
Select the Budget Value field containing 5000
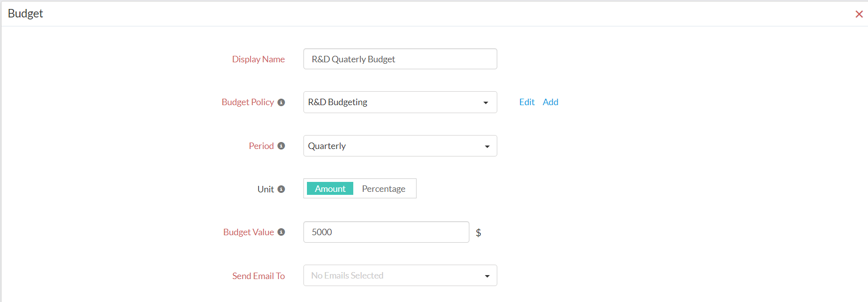[x=386, y=232]
